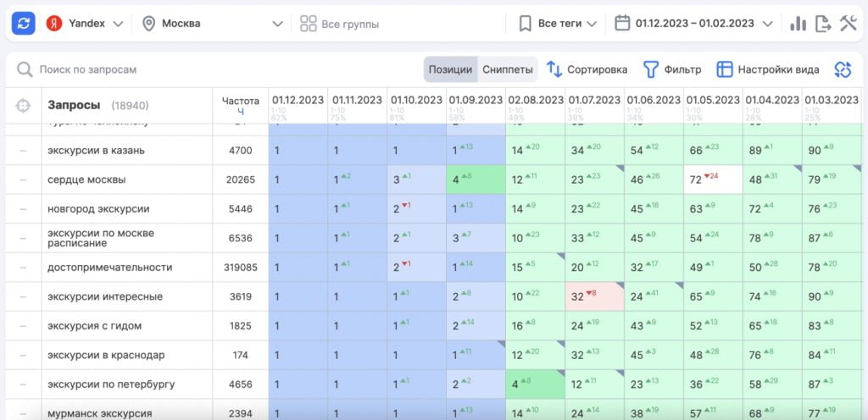Expand the Yandex search engine dropdown
This screenshot has height=420, width=868.
(85, 24)
